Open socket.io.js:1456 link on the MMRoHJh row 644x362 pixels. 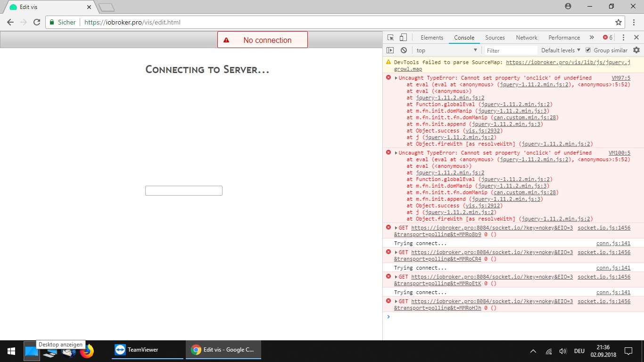[x=604, y=301]
